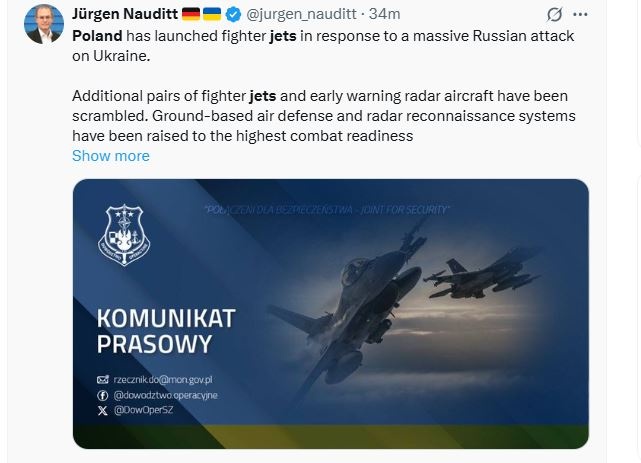Click the command emblem in the image
Image resolution: width=641 pixels, height=463 pixels.
[x=123, y=233]
